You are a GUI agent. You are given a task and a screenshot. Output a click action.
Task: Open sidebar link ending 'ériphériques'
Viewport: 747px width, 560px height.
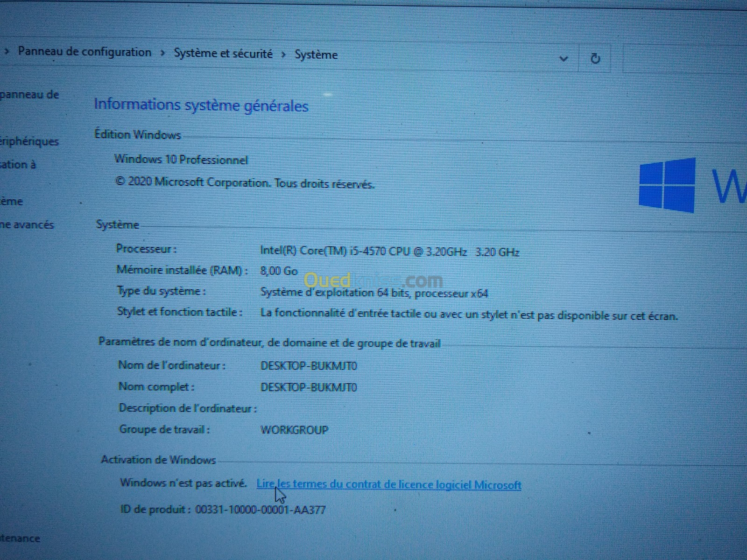tap(29, 141)
